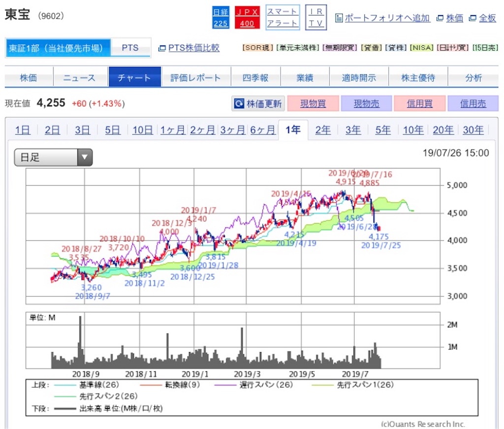Open the 業績 tab

pos(305,77)
